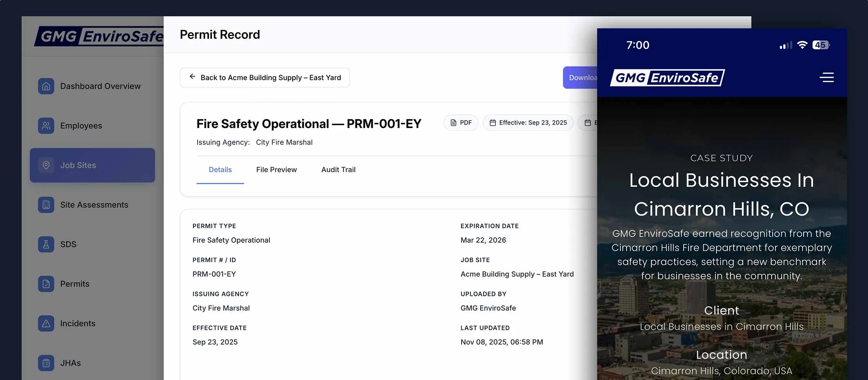Open Dashboard Overview in sidebar
The width and height of the screenshot is (868, 380).
[92, 86]
